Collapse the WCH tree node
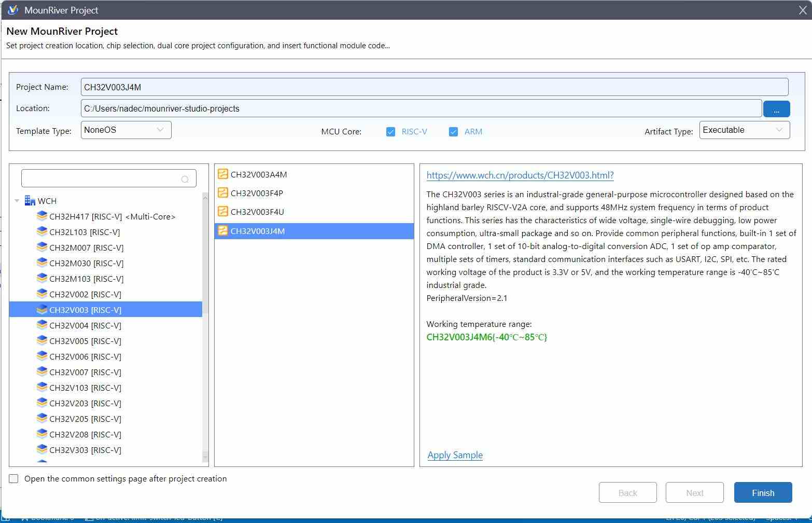 [17, 201]
